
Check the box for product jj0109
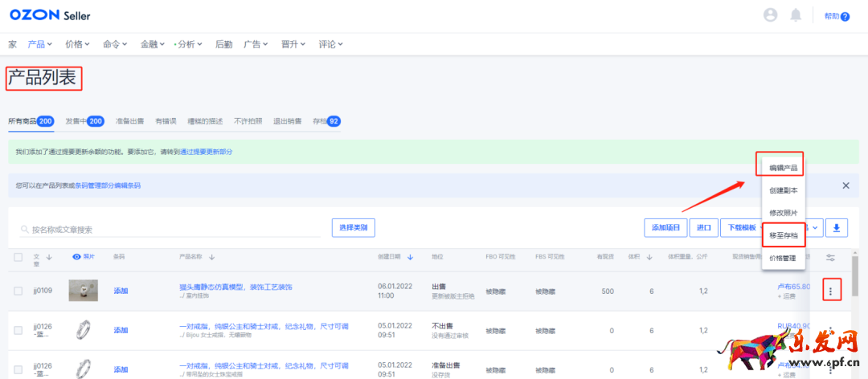click(x=18, y=291)
